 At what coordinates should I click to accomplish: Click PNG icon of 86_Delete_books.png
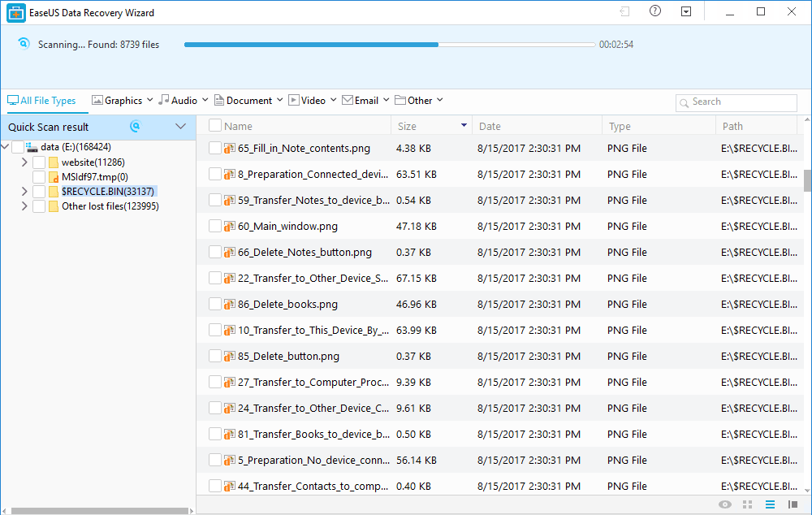(x=230, y=305)
